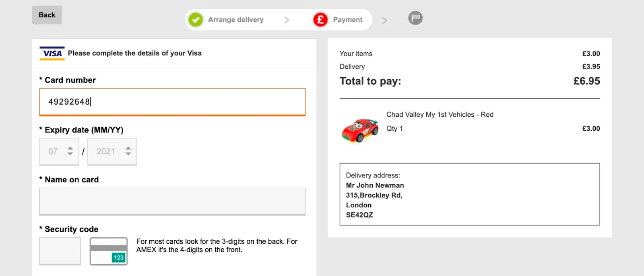Image resolution: width=644 pixels, height=276 pixels.
Task: Click the Name on card field
Action: [172, 201]
